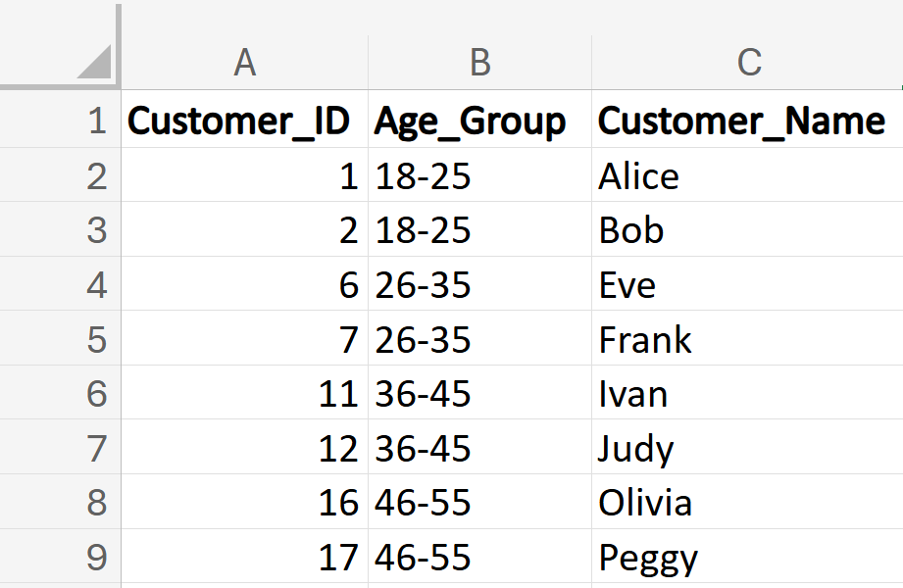The height and width of the screenshot is (588, 903).
Task: Select column B header
Action: 479,63
